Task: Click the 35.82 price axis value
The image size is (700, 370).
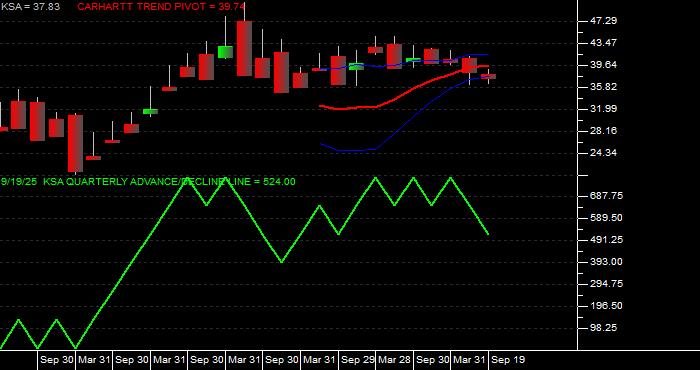Action: [x=603, y=87]
